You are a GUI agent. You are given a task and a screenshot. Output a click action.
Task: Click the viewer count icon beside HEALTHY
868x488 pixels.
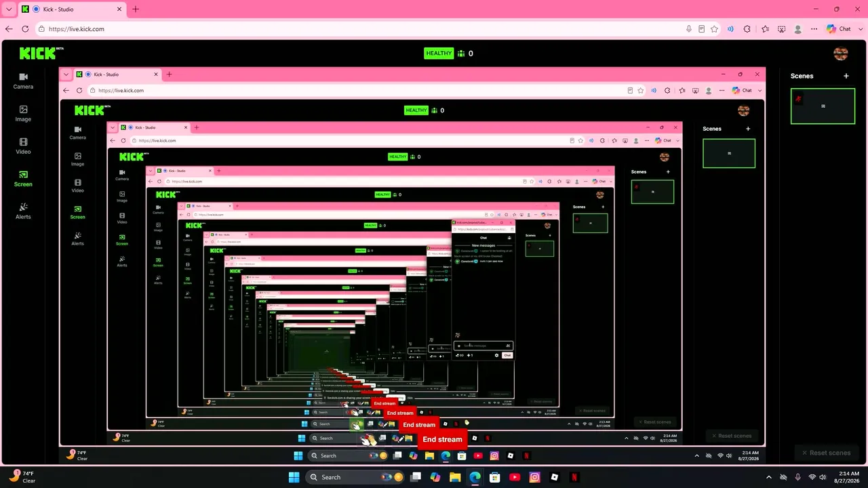point(461,53)
